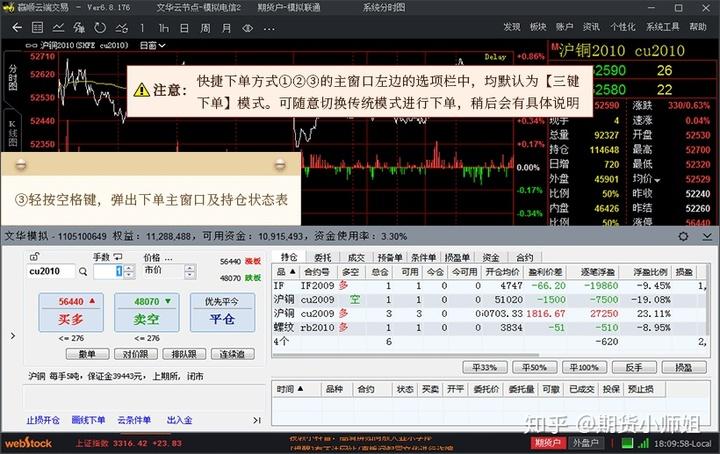Switch to the monthly 月 period
The width and height of the screenshot is (720, 454).
click(x=226, y=28)
